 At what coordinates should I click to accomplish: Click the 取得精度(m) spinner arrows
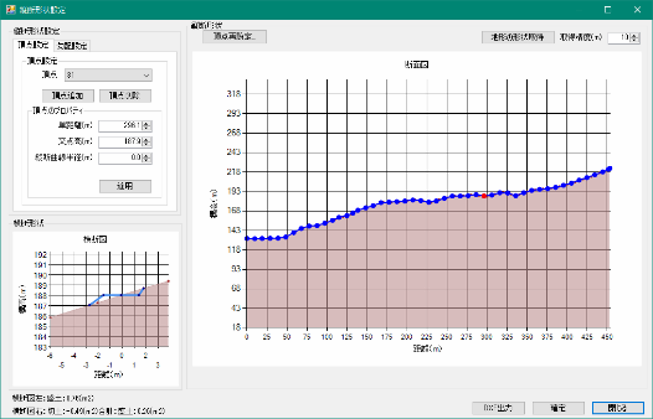[x=634, y=38]
